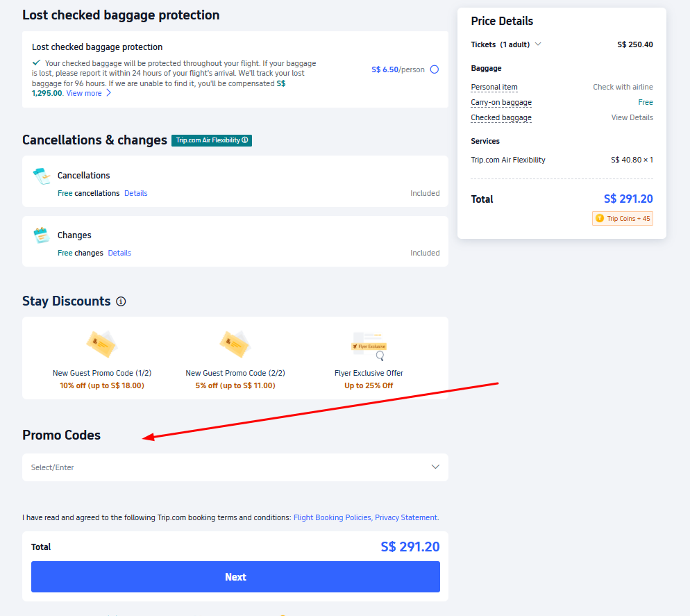The width and height of the screenshot is (690, 616).
Task: Open the Privacy Statement link
Action: coord(405,517)
